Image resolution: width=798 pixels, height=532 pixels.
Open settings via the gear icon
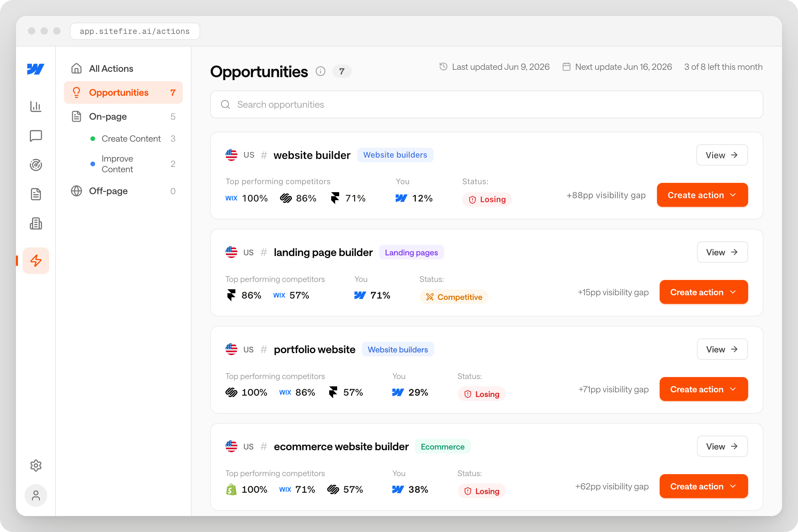click(x=36, y=465)
